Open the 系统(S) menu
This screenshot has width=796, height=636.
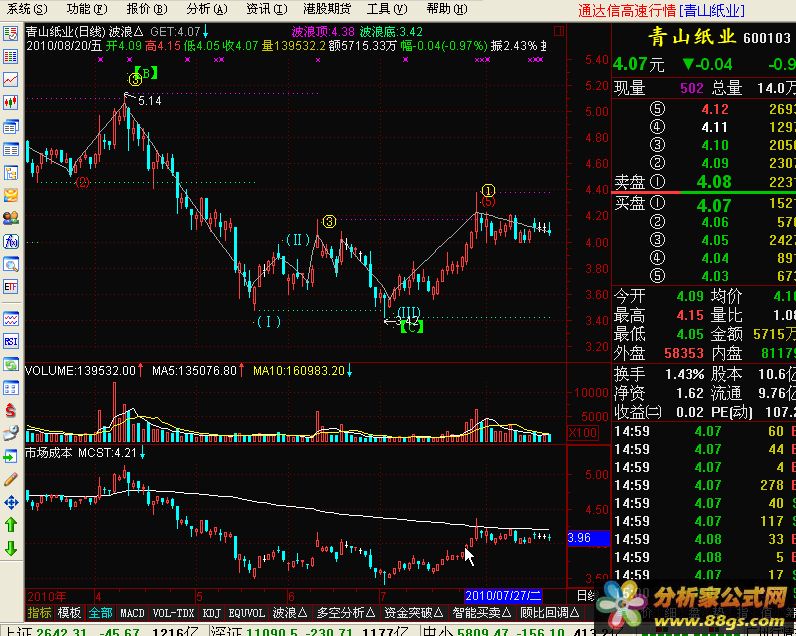(26, 9)
